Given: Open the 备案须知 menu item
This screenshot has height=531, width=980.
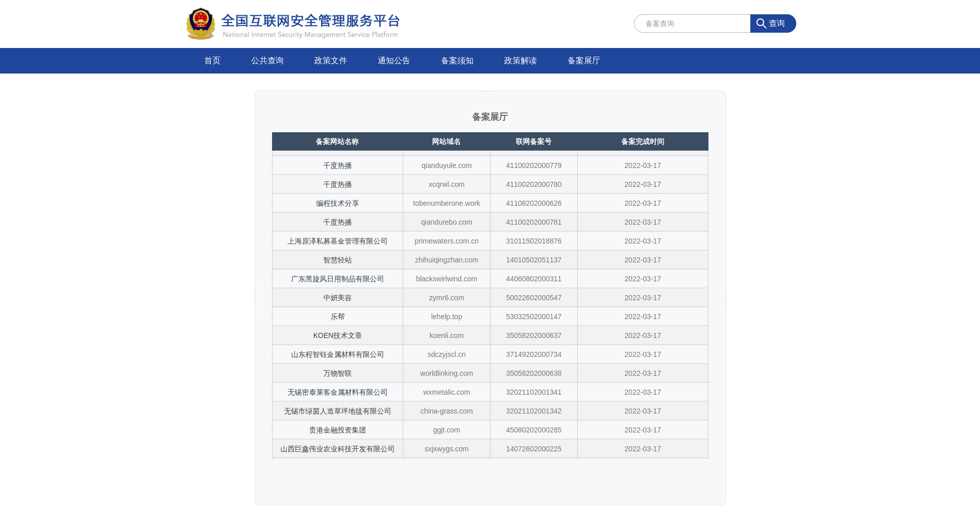Looking at the screenshot, I should pyautogui.click(x=457, y=61).
